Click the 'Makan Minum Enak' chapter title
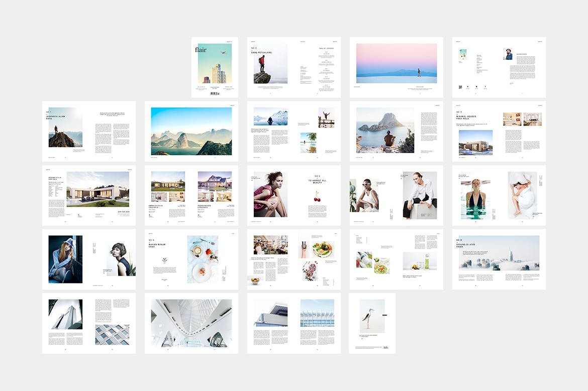Screen dimensions: 588x391 157,245
